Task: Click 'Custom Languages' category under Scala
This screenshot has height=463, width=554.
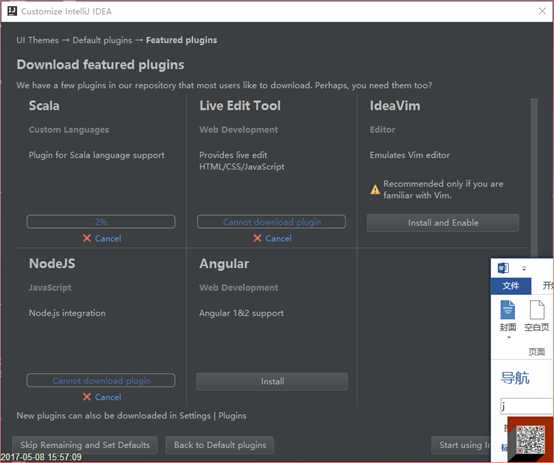Action: tap(69, 130)
